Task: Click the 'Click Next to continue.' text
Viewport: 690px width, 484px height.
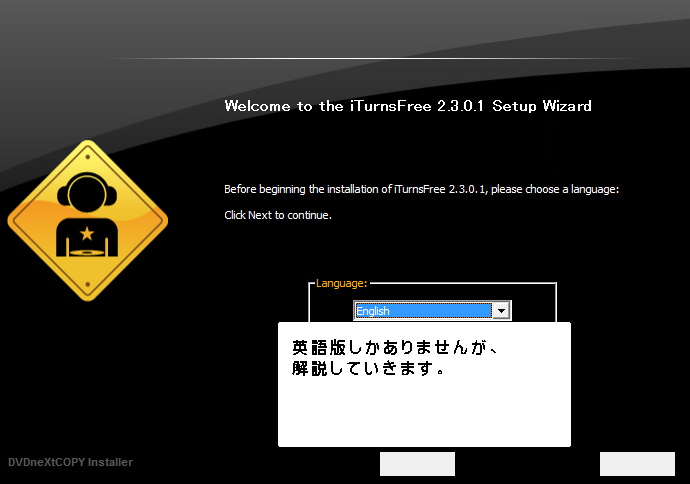Action: click(277, 215)
